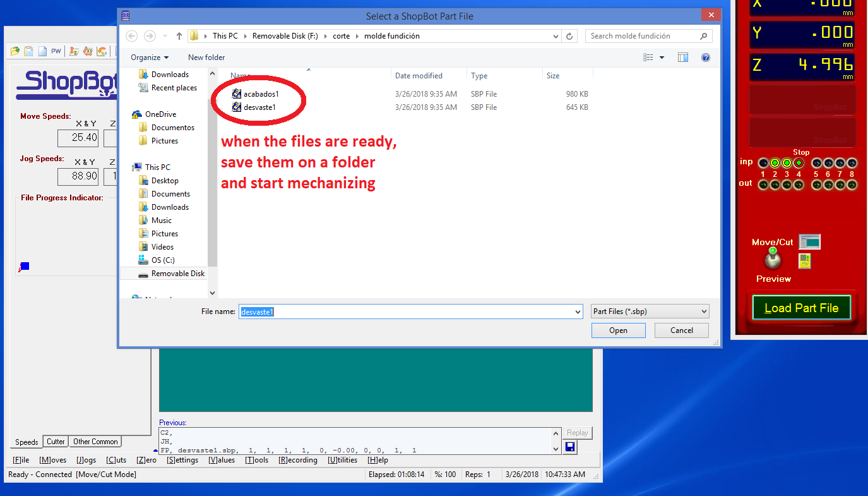Click the view options list icon
Image resolution: width=868 pixels, height=496 pixels.
pos(648,57)
